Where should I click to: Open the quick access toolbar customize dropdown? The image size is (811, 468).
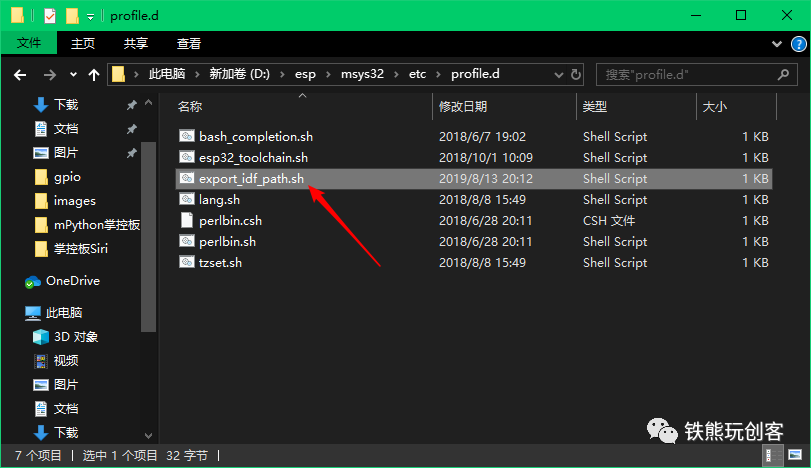(90, 17)
